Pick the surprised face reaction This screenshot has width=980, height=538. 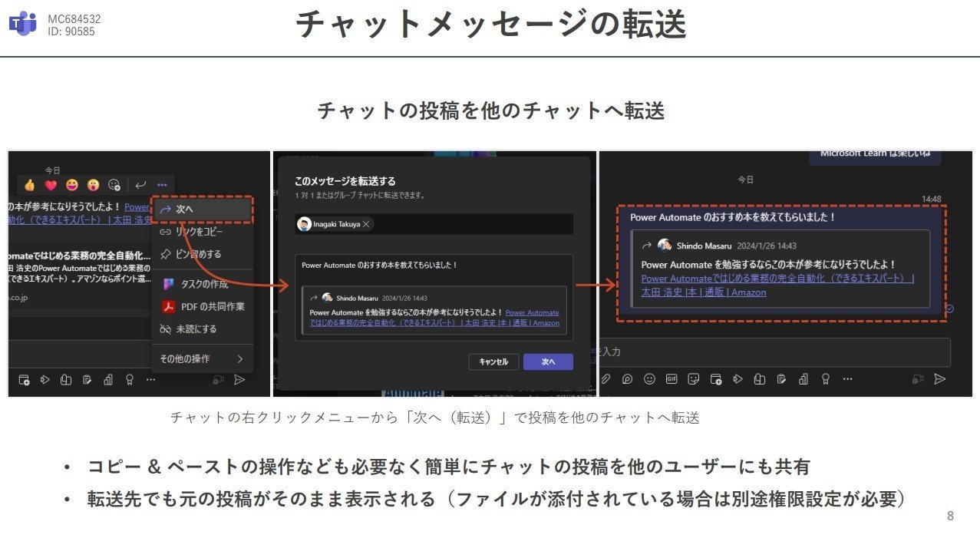pos(93,184)
